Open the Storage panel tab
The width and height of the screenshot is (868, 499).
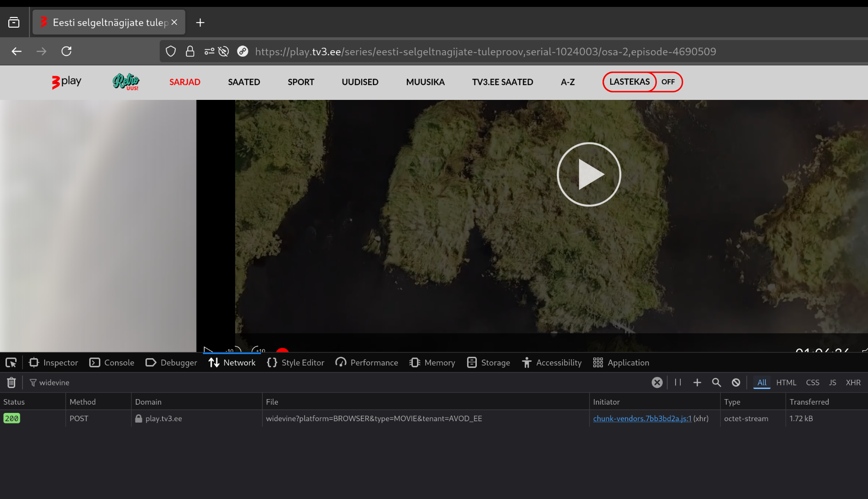click(488, 363)
